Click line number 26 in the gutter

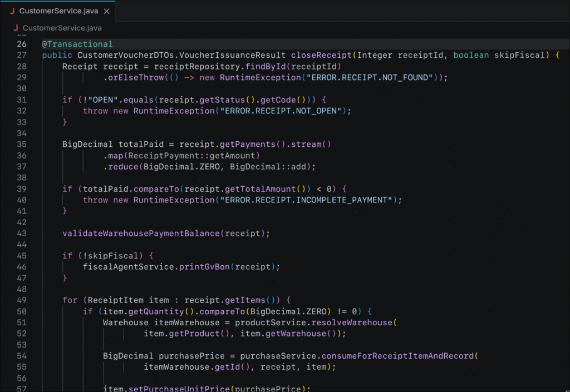tap(22, 44)
